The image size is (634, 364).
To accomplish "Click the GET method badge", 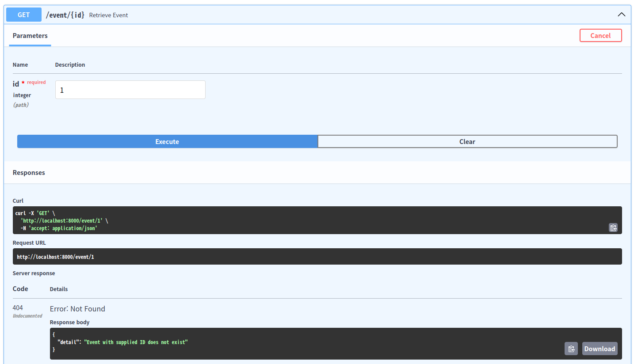I will [24, 15].
